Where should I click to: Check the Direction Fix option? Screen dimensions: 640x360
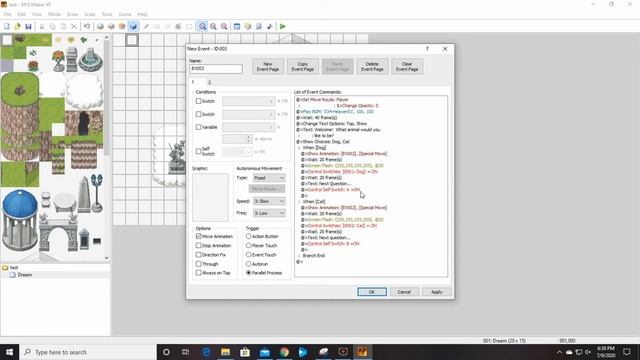coord(198,255)
